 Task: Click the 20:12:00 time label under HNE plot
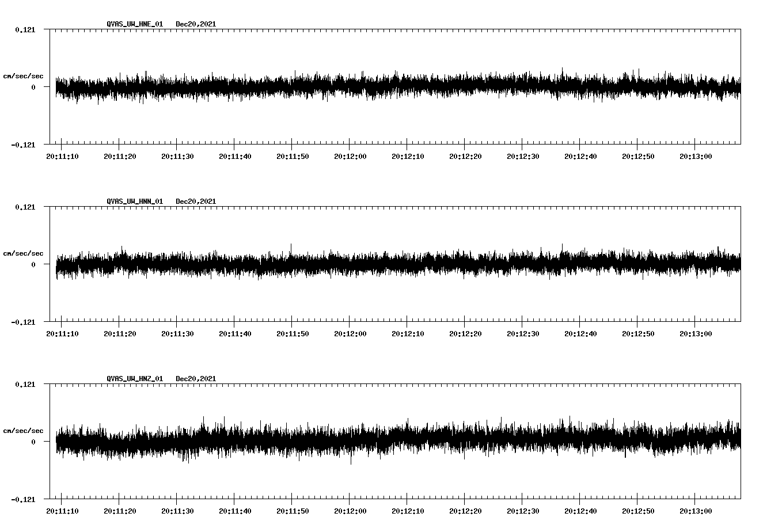[x=350, y=156]
